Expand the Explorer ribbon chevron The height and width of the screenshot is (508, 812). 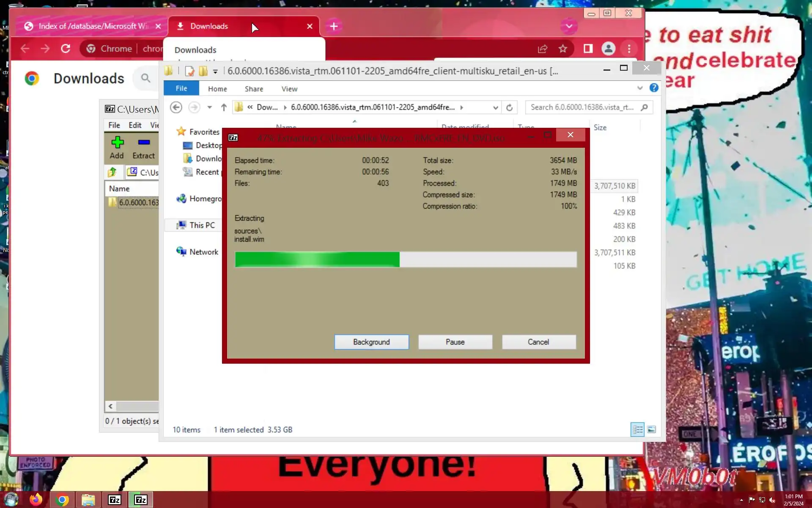640,88
